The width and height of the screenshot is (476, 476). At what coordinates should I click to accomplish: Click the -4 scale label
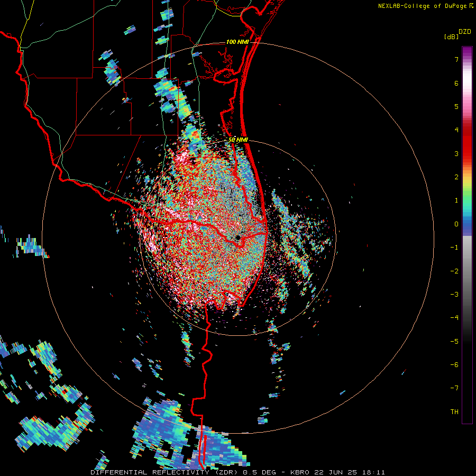coord(454,318)
